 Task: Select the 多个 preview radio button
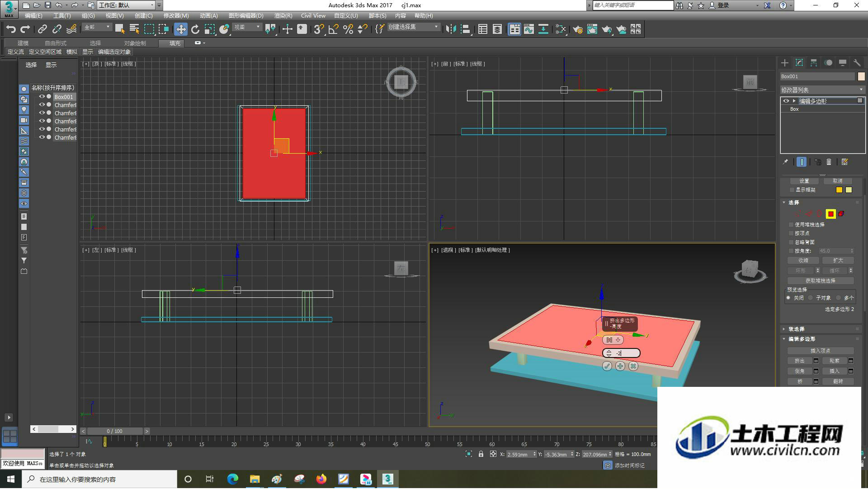pyautogui.click(x=839, y=298)
